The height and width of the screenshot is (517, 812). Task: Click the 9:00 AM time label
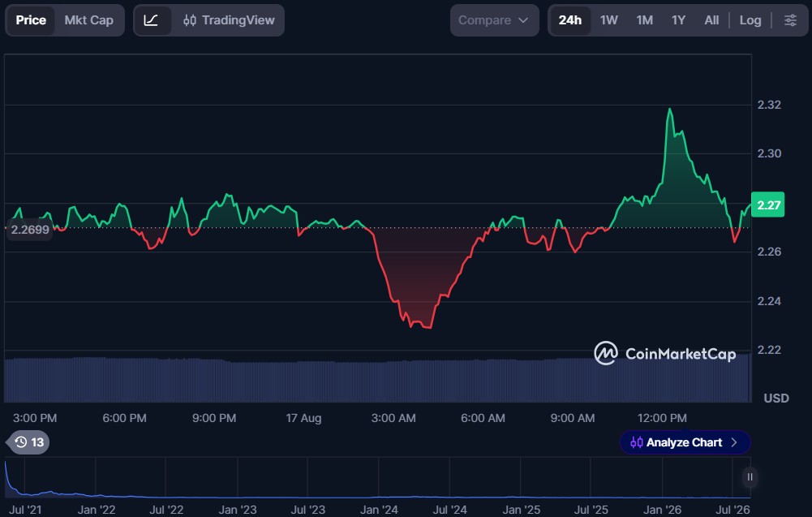(572, 418)
